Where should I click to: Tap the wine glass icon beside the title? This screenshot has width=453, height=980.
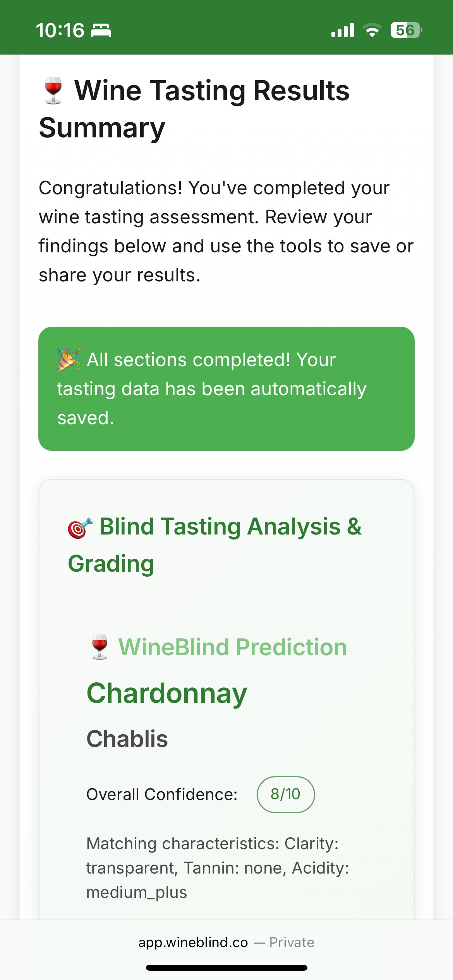click(x=53, y=91)
